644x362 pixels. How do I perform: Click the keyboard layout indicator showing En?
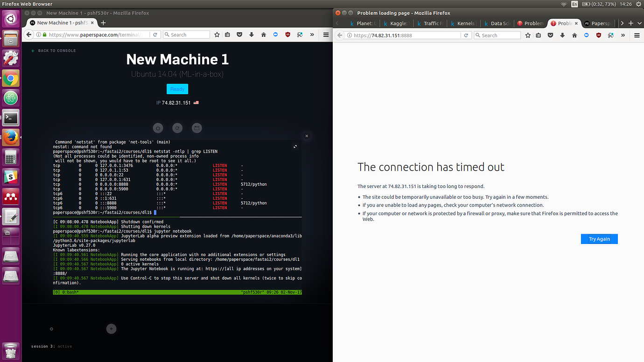[x=574, y=4]
